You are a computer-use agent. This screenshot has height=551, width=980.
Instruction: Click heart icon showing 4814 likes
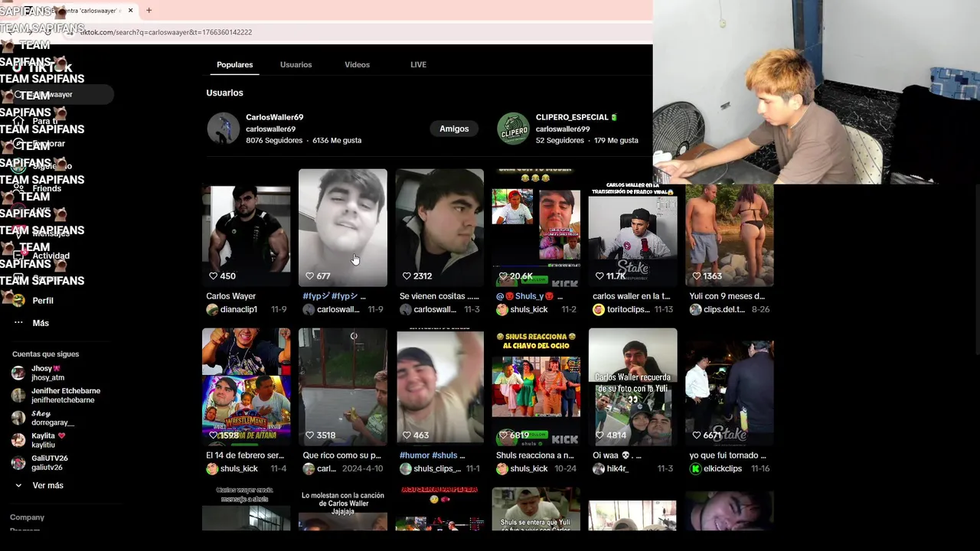click(600, 435)
